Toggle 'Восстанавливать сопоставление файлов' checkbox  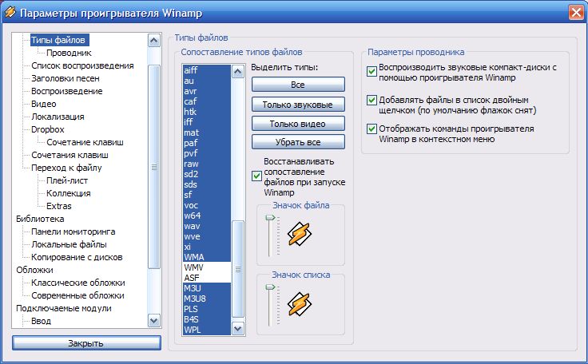(x=256, y=176)
